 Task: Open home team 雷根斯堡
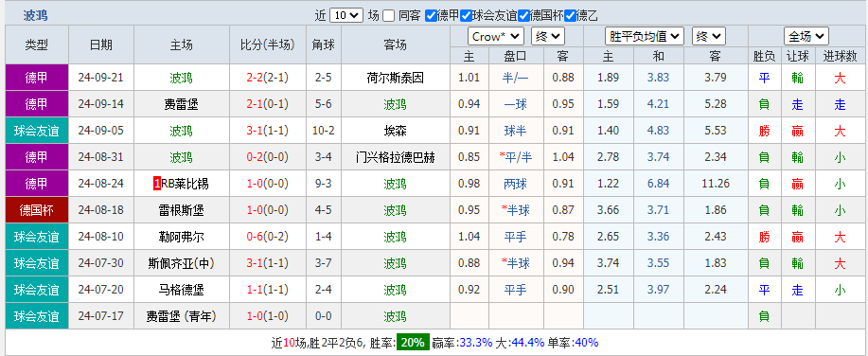point(182,210)
